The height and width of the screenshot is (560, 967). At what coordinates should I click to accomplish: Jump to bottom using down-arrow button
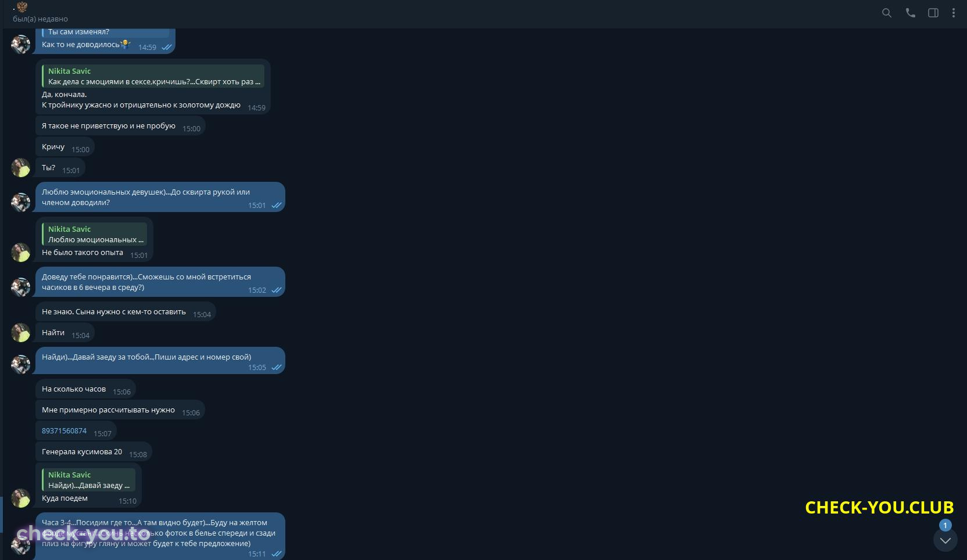[945, 540]
